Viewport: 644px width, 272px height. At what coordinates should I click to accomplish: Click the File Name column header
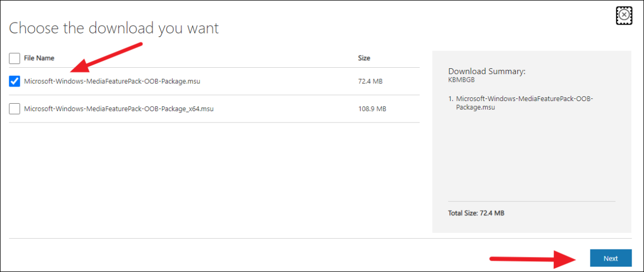39,58
